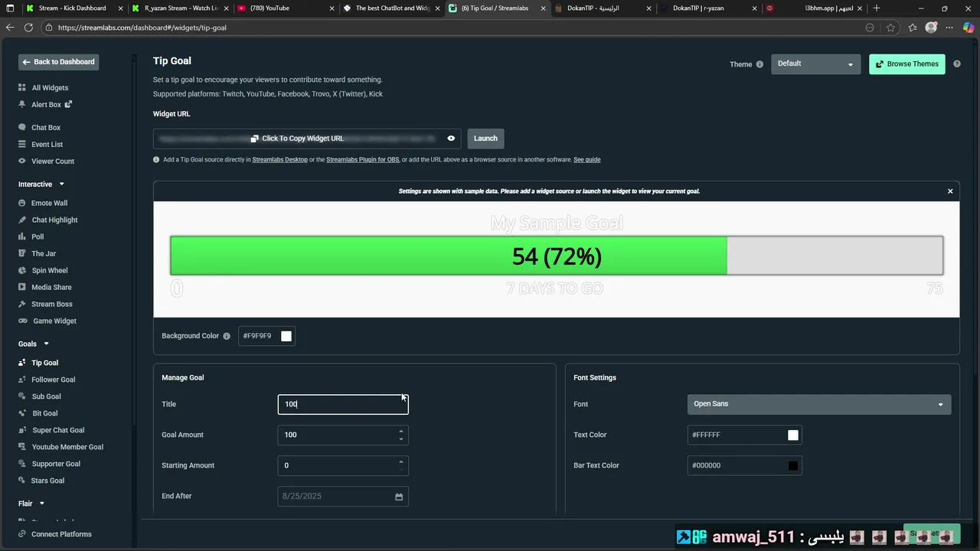Dismiss the sample data notice

pyautogui.click(x=950, y=191)
